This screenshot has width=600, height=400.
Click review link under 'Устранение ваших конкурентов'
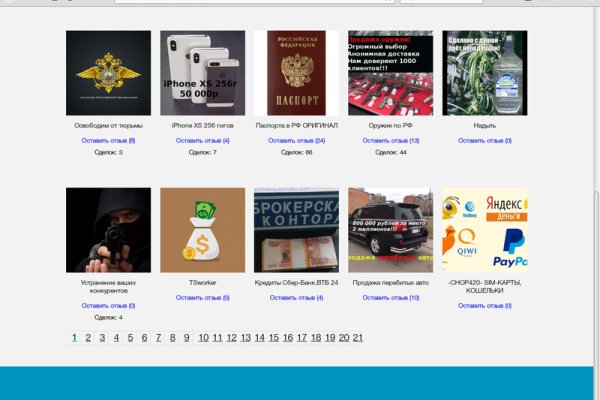pos(108,305)
